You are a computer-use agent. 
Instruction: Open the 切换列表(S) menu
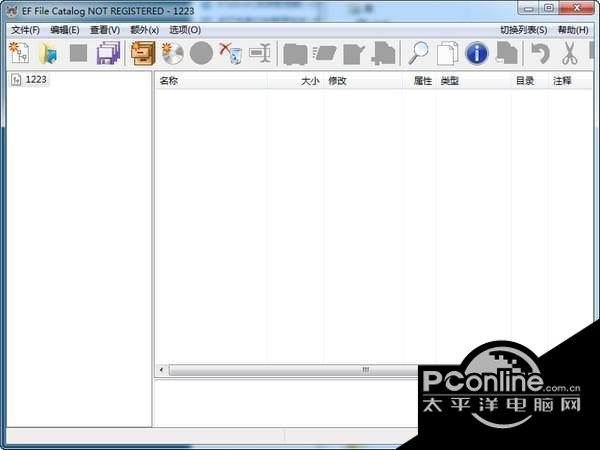[x=523, y=30]
